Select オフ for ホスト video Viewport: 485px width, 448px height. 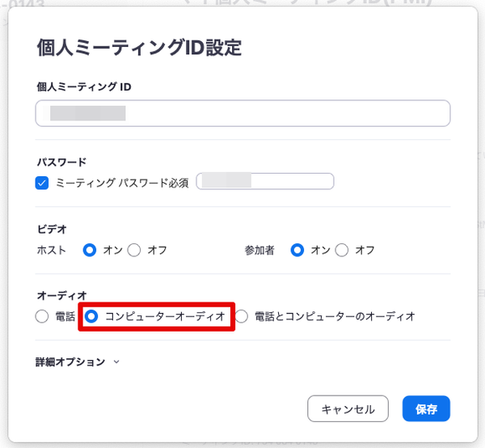coord(135,250)
